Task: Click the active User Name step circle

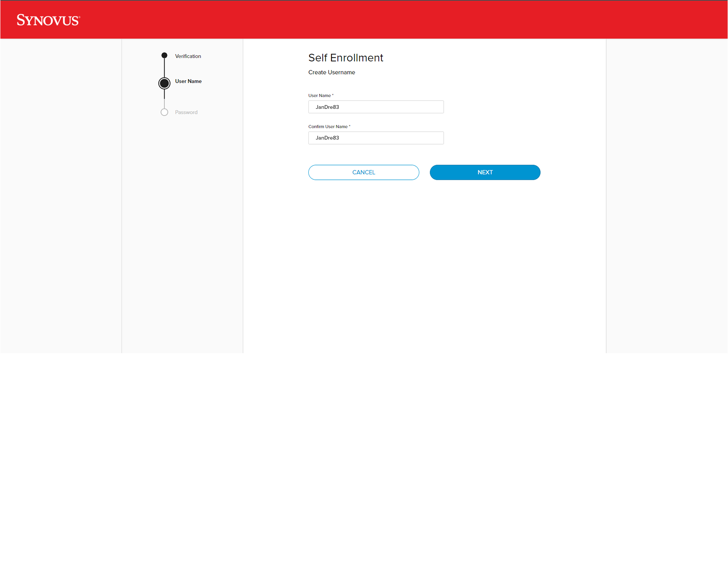Action: pos(164,83)
